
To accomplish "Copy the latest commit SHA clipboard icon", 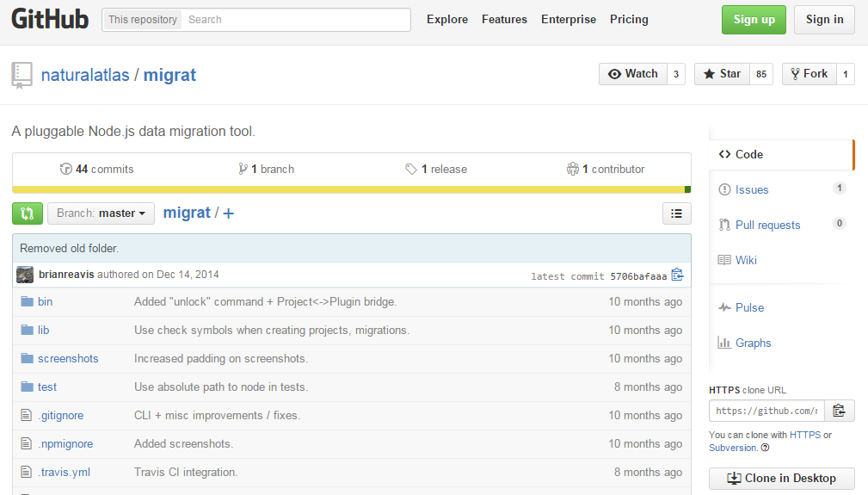I will click(677, 275).
